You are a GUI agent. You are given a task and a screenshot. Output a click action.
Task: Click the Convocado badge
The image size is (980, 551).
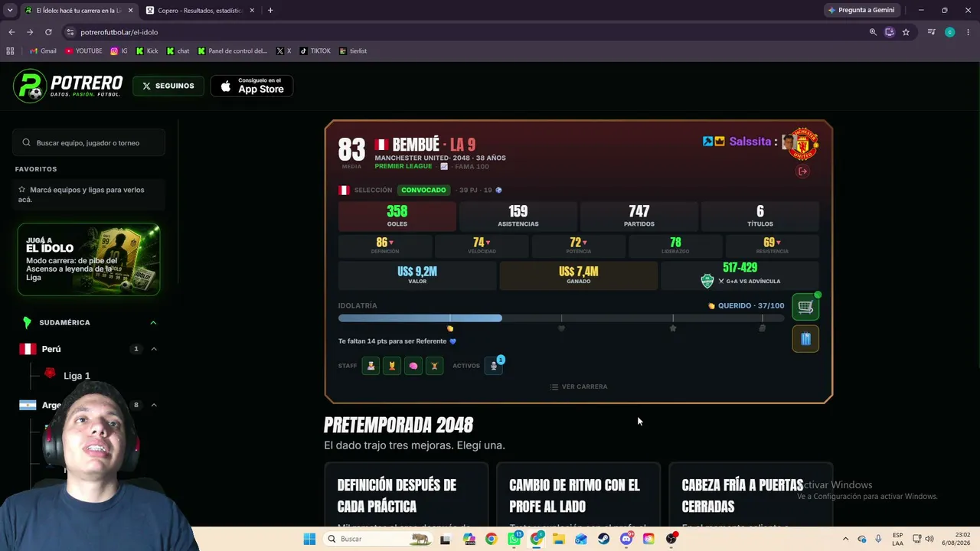(x=423, y=190)
